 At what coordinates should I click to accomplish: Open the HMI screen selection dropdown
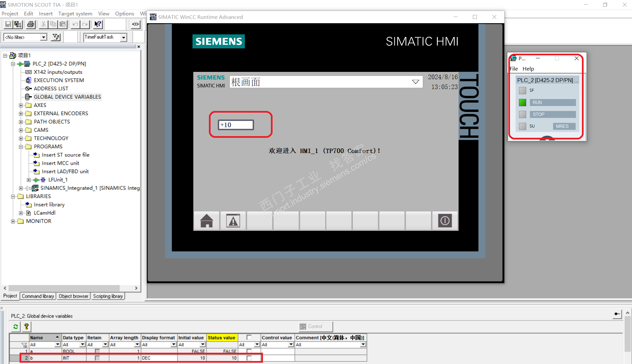(415, 82)
